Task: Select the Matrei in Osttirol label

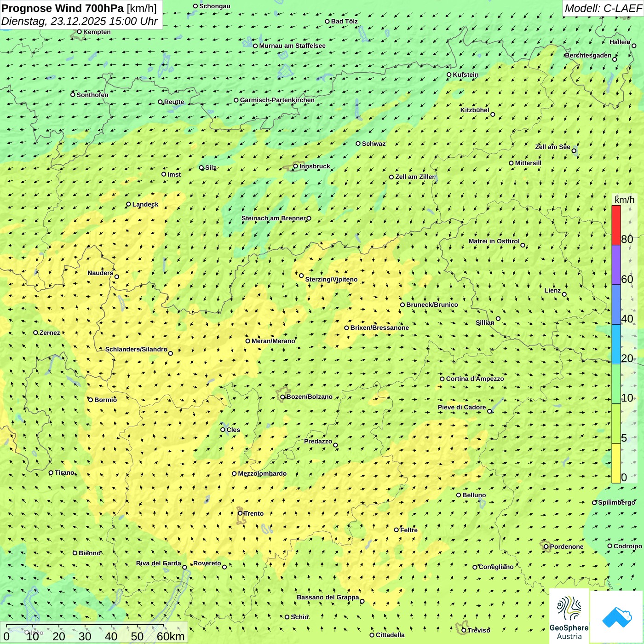Action: click(x=494, y=241)
